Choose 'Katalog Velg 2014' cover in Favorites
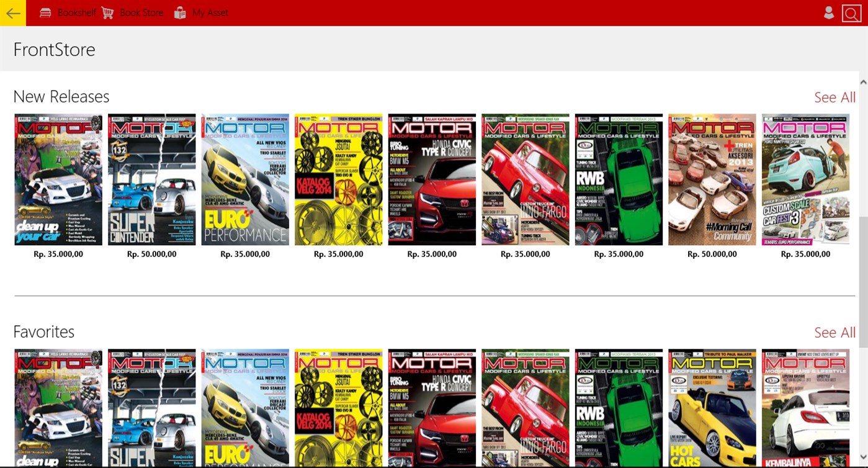 point(339,408)
